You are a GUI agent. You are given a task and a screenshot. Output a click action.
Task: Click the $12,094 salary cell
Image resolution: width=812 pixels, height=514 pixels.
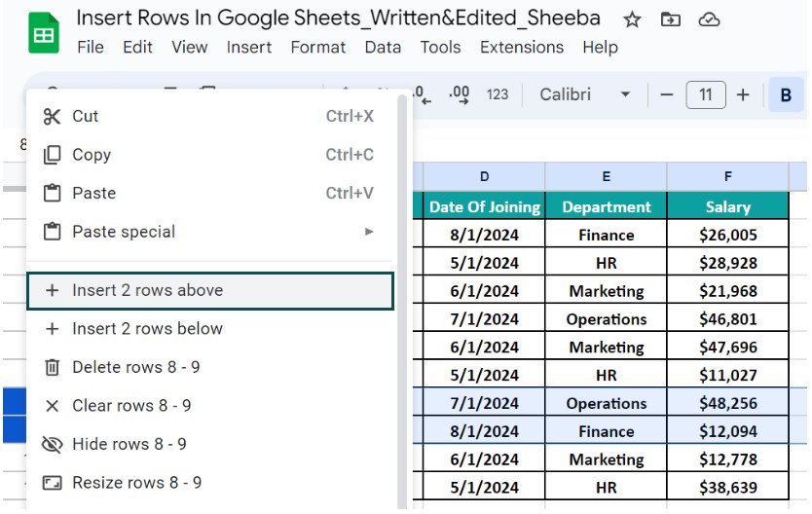point(727,430)
